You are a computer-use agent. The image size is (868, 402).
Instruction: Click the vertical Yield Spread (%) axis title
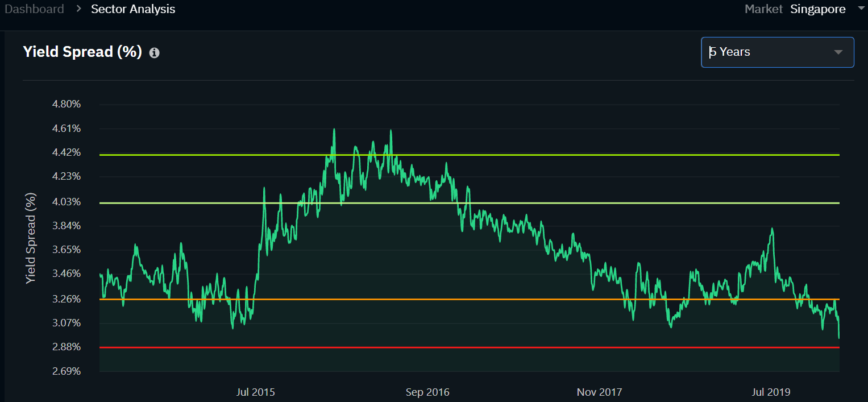click(31, 238)
